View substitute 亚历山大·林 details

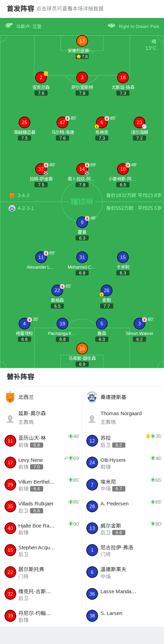[41, 441]
